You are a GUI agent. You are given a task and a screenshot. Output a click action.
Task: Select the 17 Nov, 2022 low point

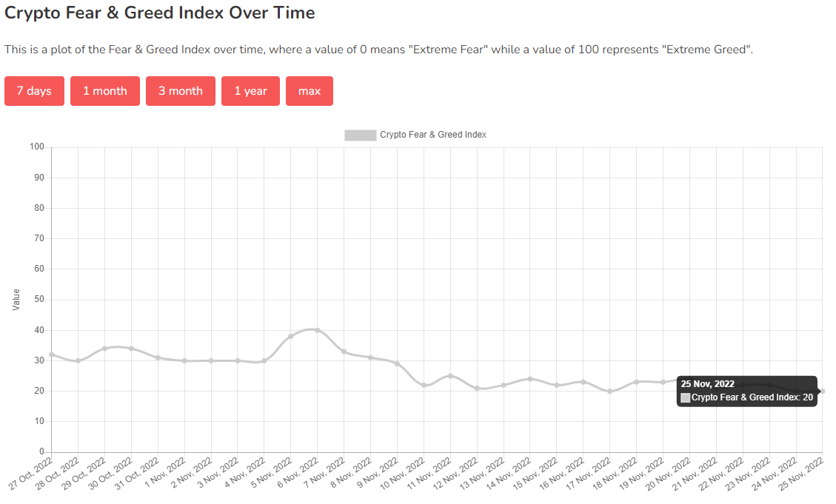click(609, 391)
